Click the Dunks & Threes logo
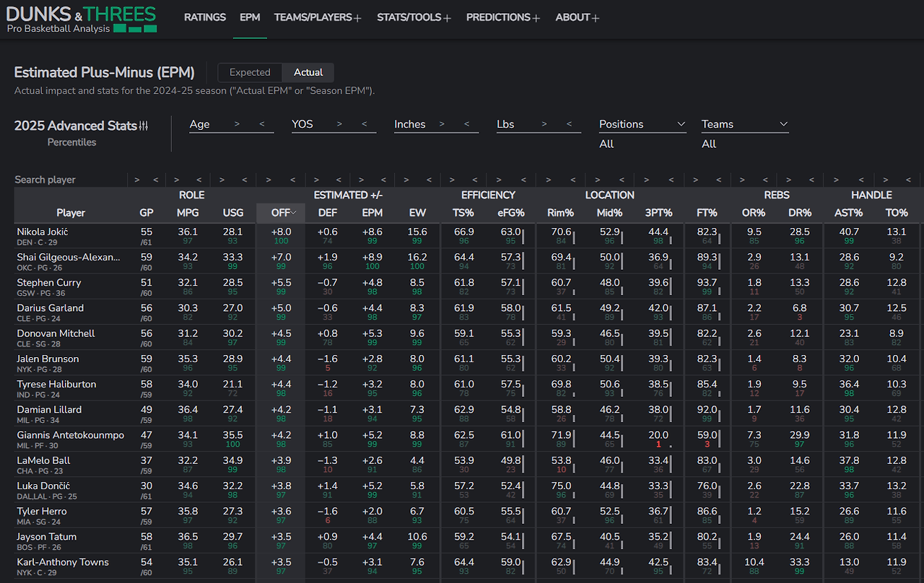The width and height of the screenshot is (924, 583). 82,19
